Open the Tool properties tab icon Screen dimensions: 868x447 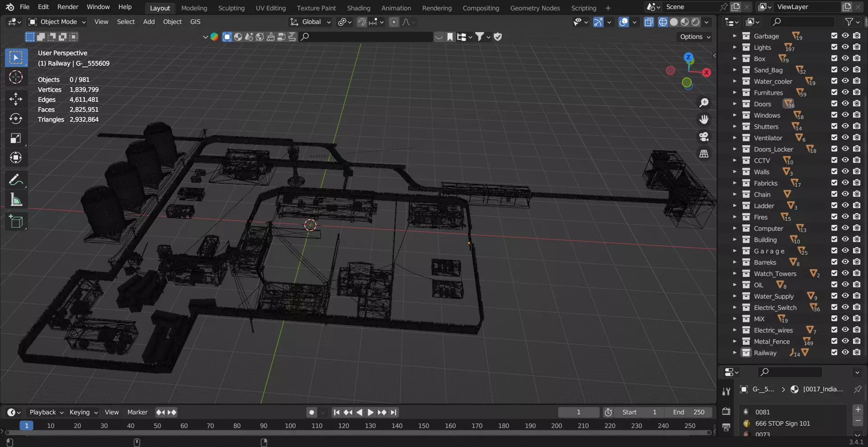tap(726, 391)
